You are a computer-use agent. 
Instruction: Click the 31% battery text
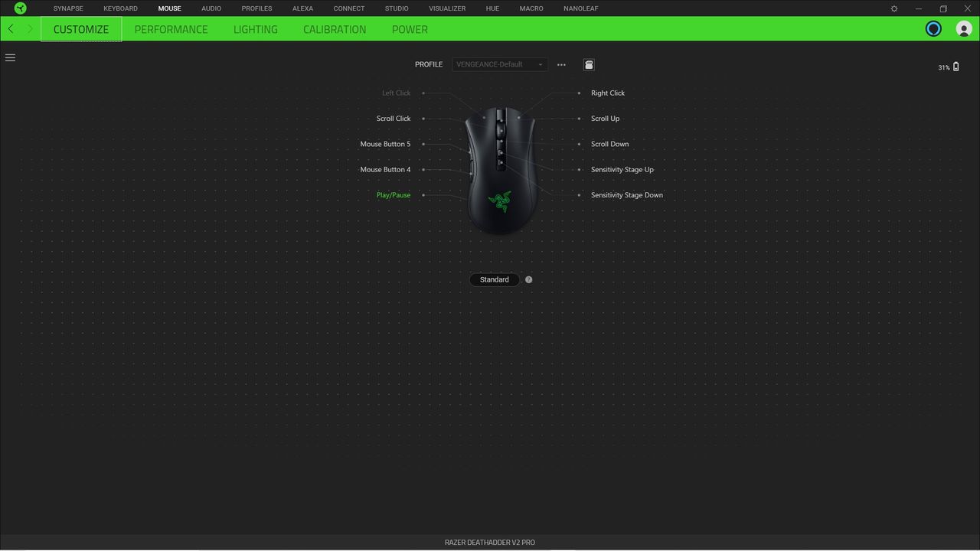[x=943, y=67]
